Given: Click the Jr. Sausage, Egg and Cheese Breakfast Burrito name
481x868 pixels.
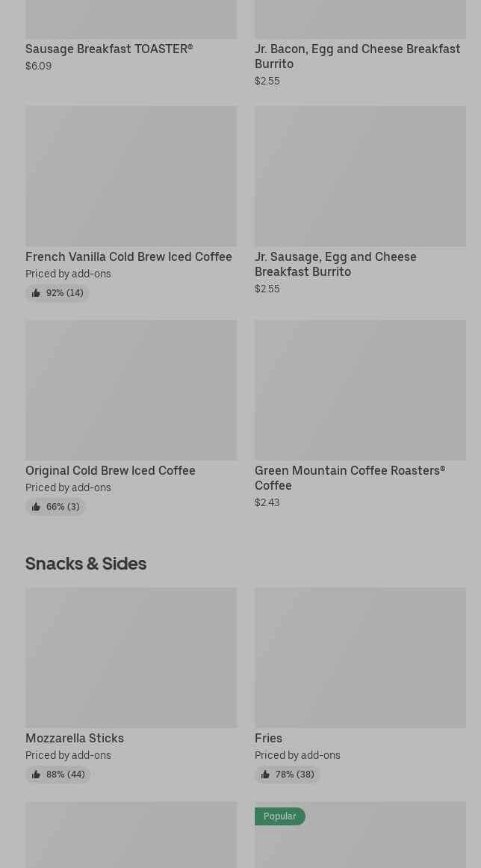Looking at the screenshot, I should pos(335,264).
